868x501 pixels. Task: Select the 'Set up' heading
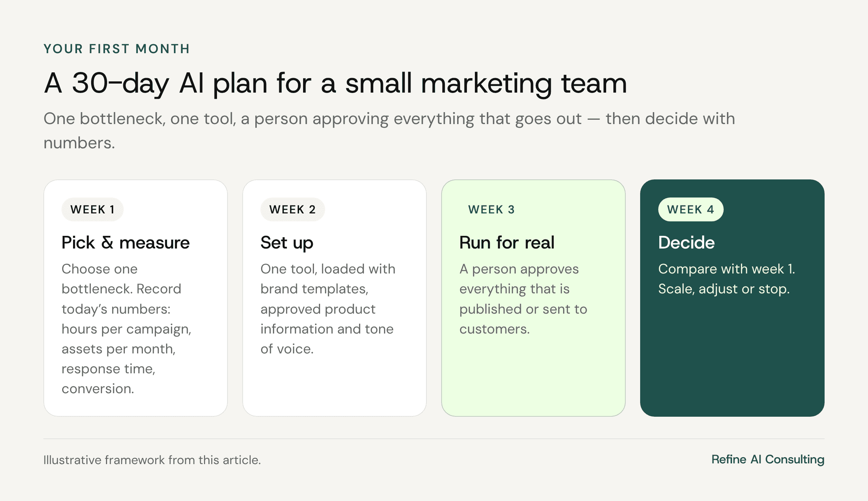287,243
